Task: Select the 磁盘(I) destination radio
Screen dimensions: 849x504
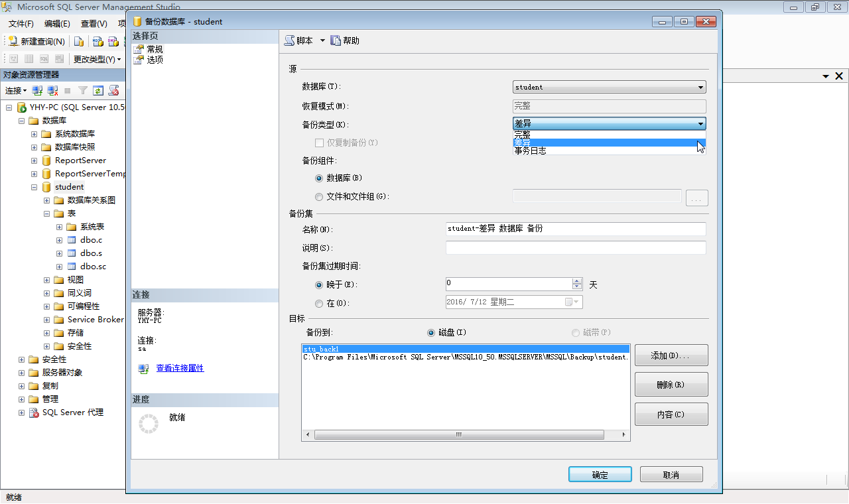Action: pos(431,333)
